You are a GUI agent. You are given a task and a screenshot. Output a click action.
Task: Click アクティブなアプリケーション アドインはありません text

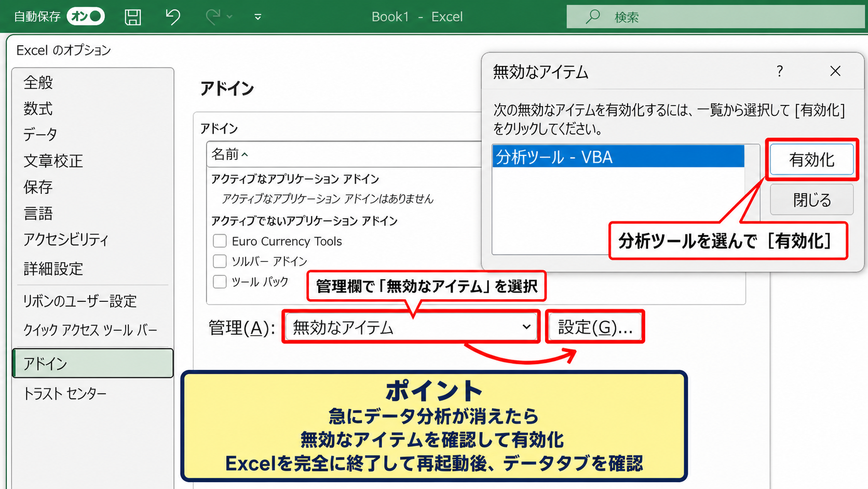328,199
